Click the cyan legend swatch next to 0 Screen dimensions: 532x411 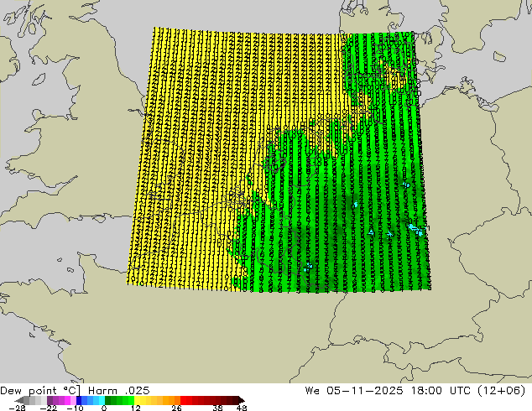coord(102,400)
